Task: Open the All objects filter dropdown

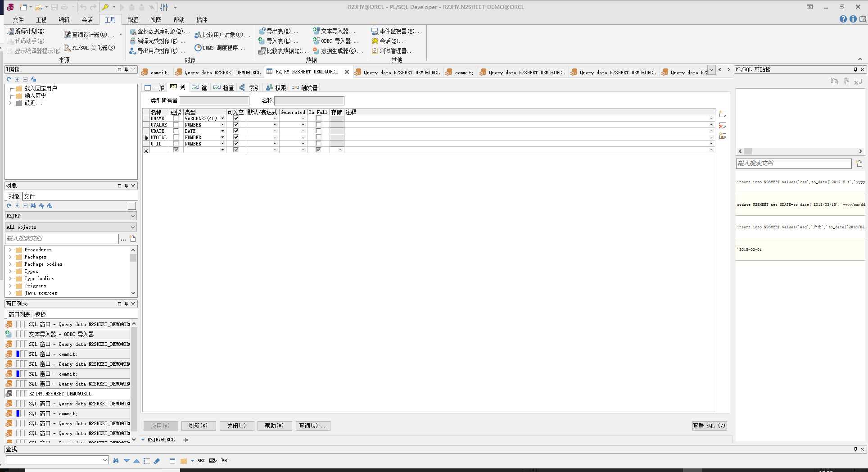Action: click(x=132, y=227)
